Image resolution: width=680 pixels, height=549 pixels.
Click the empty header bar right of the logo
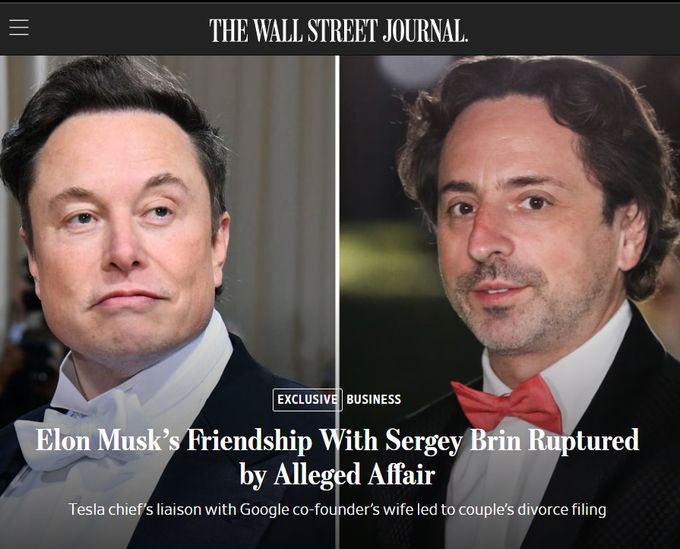[x=572, y=29]
